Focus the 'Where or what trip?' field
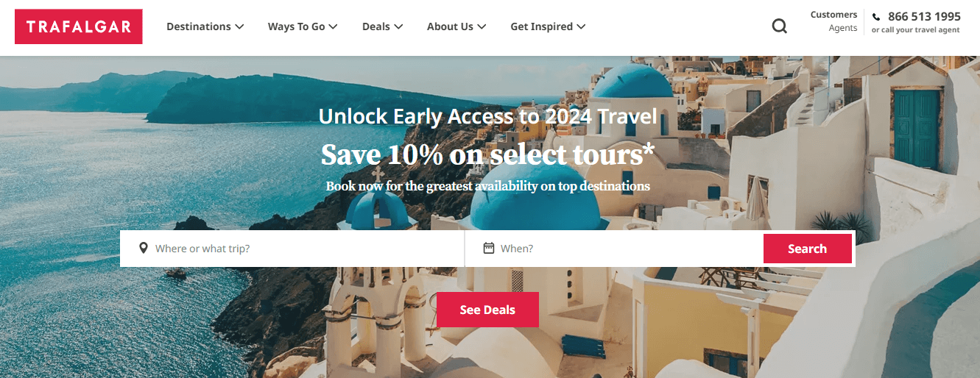The width and height of the screenshot is (980, 378). 292,249
